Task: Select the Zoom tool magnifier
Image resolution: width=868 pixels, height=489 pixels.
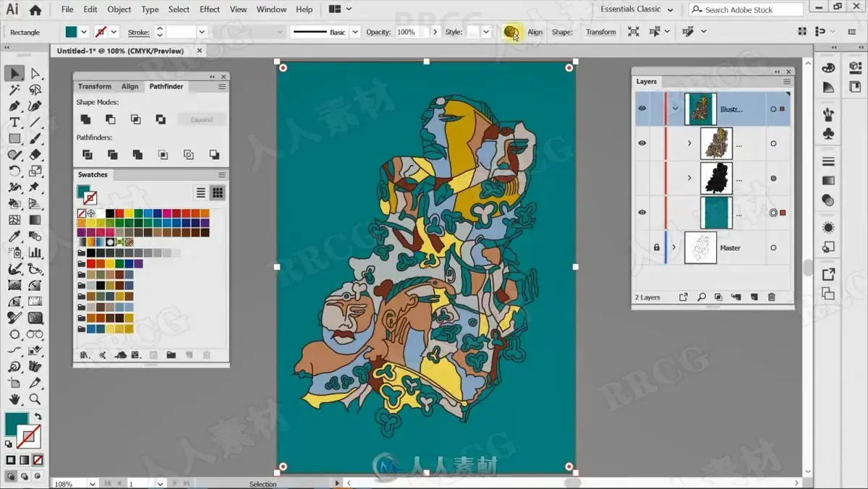Action: [x=35, y=399]
